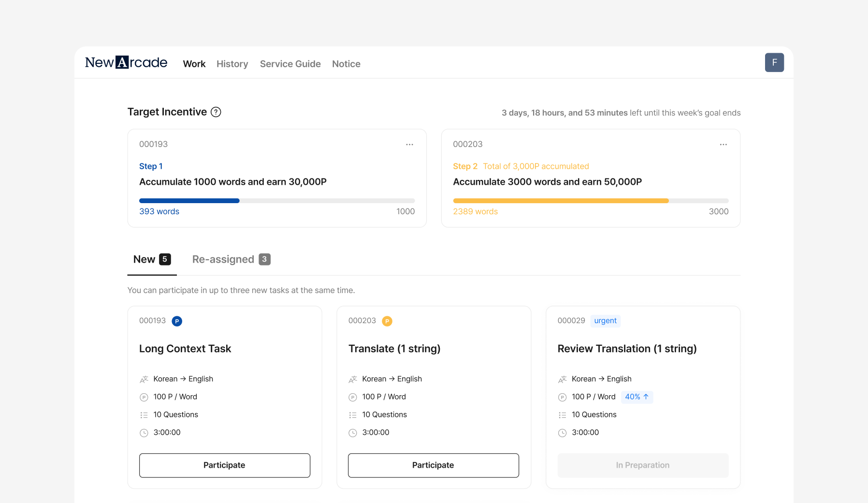Open the Notice page
Image resolution: width=868 pixels, height=503 pixels.
tap(346, 64)
